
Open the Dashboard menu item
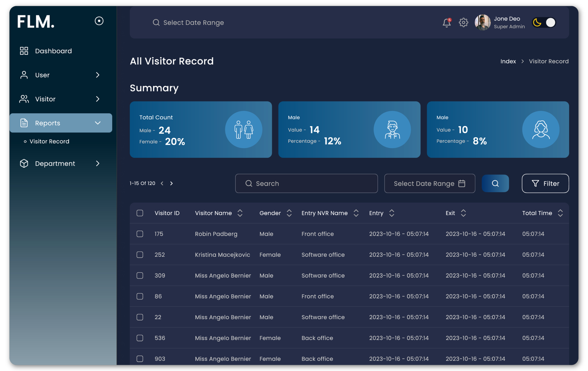[53, 51]
